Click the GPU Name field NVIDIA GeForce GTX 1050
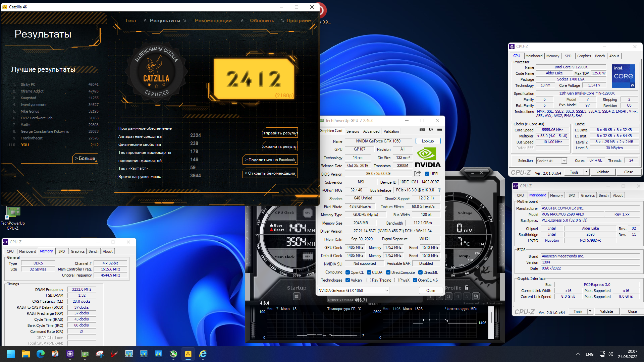Image resolution: width=644 pixels, height=362 pixels. click(378, 141)
